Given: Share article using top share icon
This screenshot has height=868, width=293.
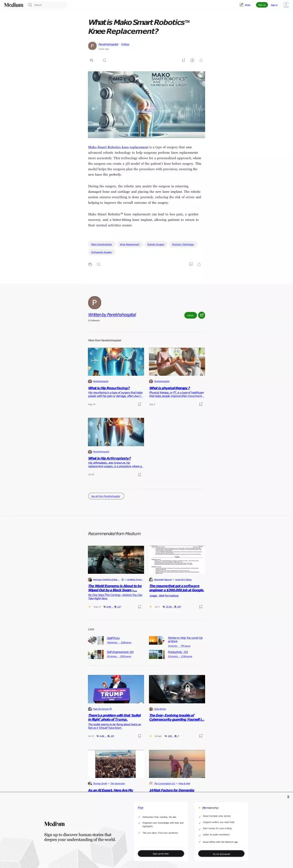Looking at the screenshot, I should click(x=201, y=60).
